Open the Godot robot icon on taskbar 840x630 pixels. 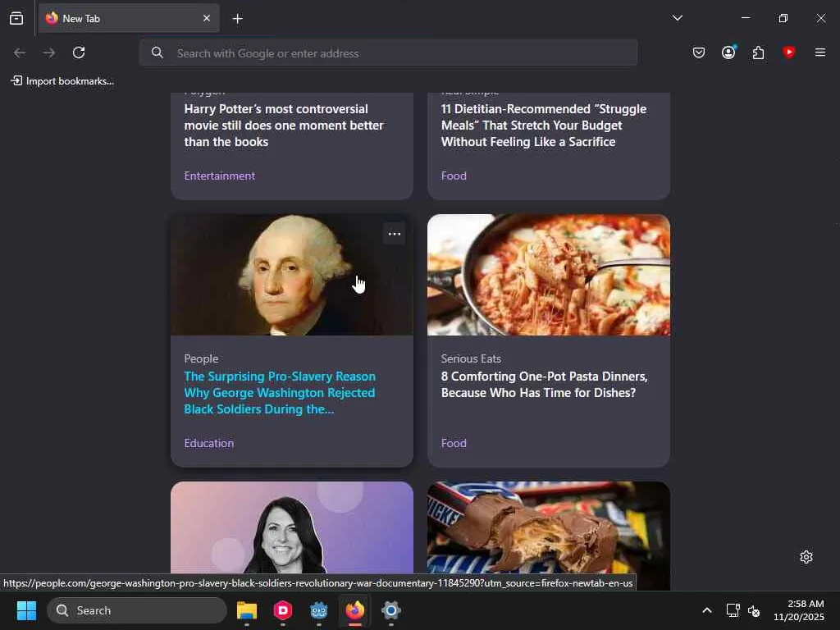click(319, 610)
